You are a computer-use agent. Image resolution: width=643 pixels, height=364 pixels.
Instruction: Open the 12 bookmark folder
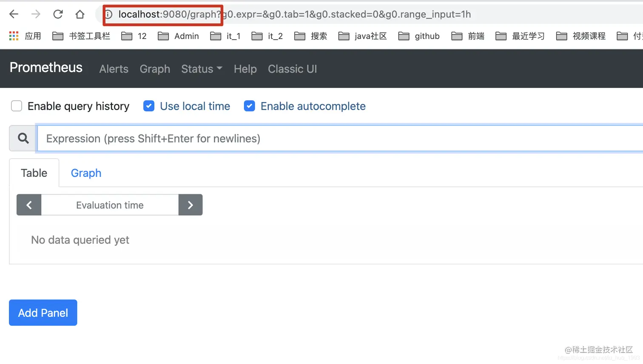pyautogui.click(x=134, y=36)
